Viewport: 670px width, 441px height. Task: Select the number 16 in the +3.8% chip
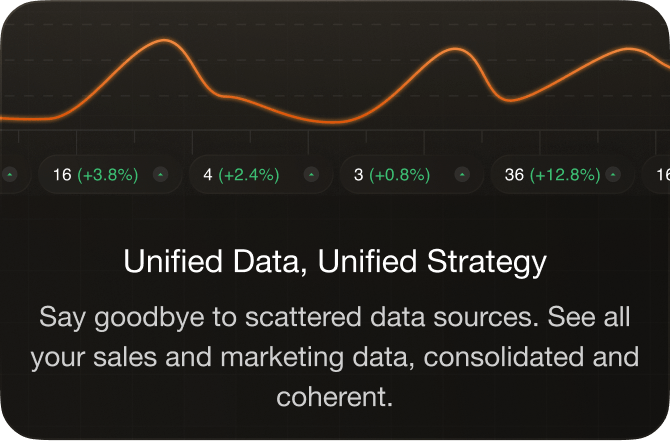pos(62,175)
